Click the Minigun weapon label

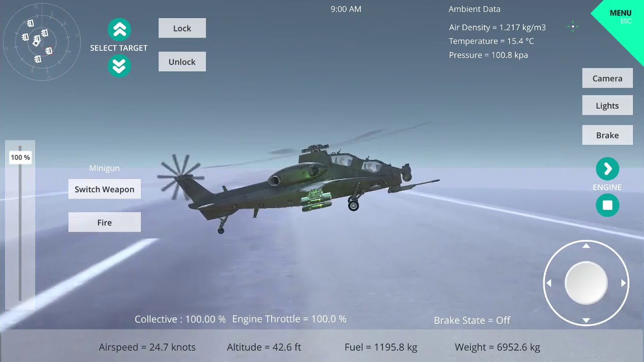click(105, 168)
